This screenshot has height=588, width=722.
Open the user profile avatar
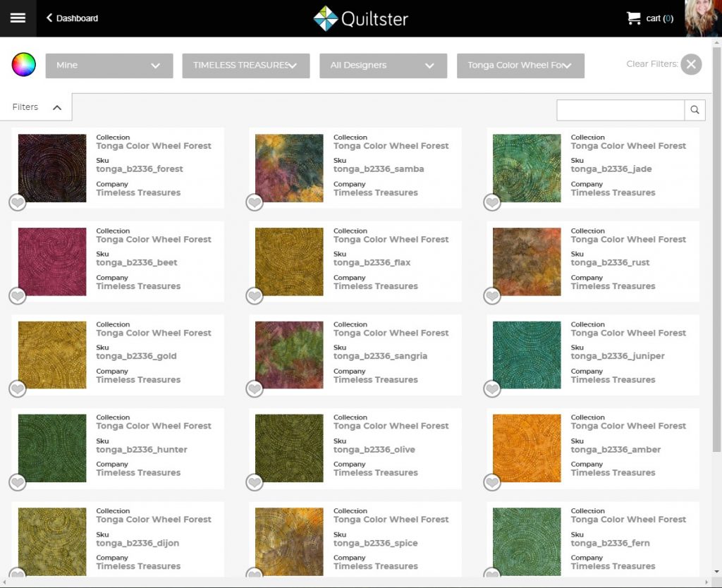point(703,18)
